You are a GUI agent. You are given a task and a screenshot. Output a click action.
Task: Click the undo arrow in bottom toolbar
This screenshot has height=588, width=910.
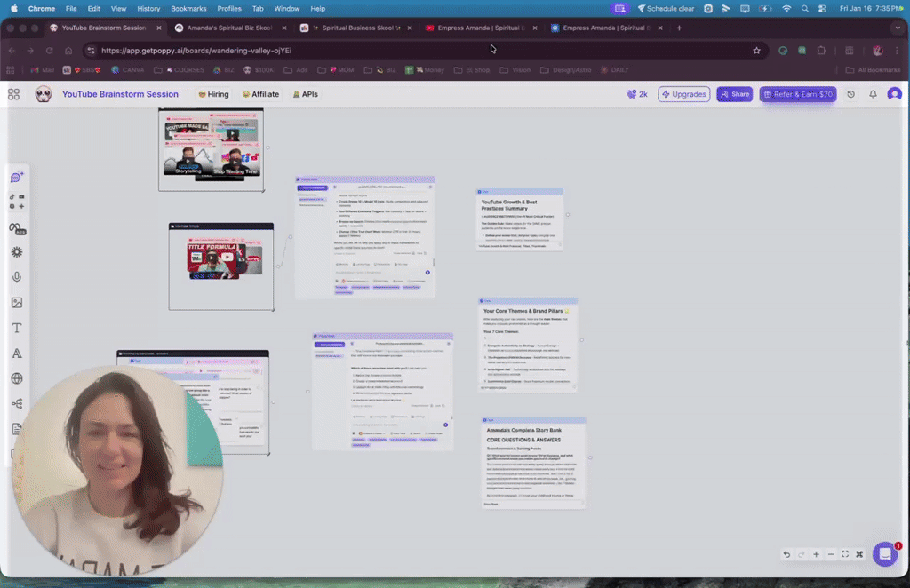(786, 554)
